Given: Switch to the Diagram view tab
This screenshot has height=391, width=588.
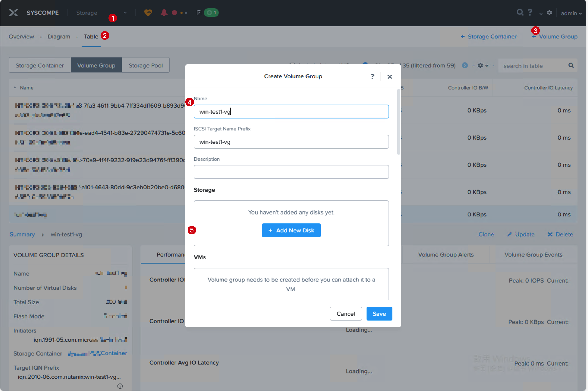Looking at the screenshot, I should [x=59, y=37].
